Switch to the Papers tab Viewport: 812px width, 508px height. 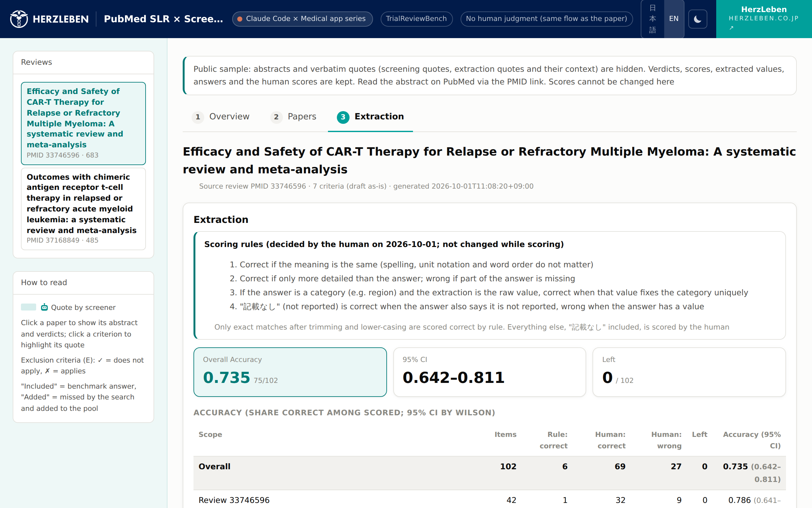(293, 117)
